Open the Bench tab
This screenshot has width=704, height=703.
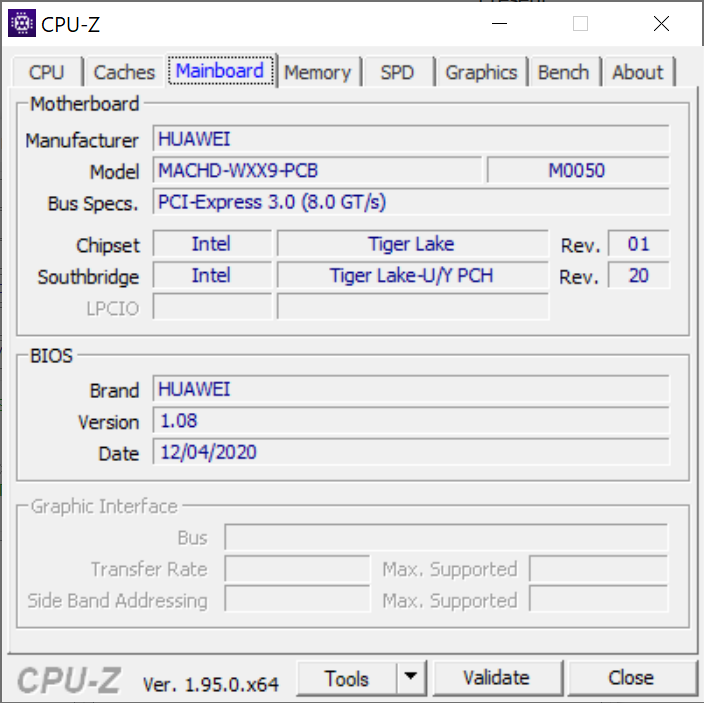click(563, 72)
